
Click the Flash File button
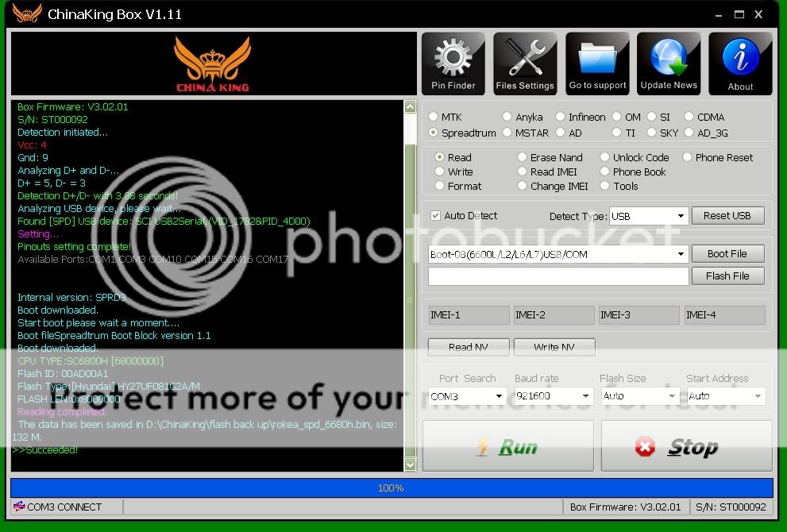tap(727, 276)
